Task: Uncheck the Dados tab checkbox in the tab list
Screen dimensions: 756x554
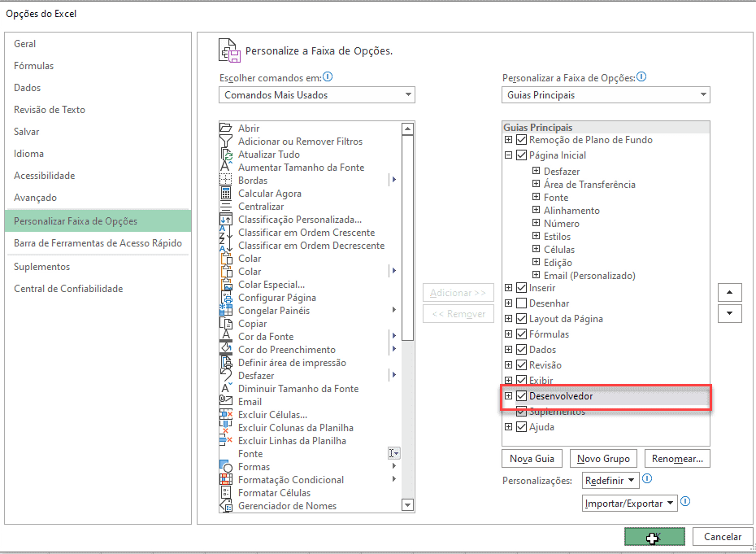Action: tap(521, 350)
